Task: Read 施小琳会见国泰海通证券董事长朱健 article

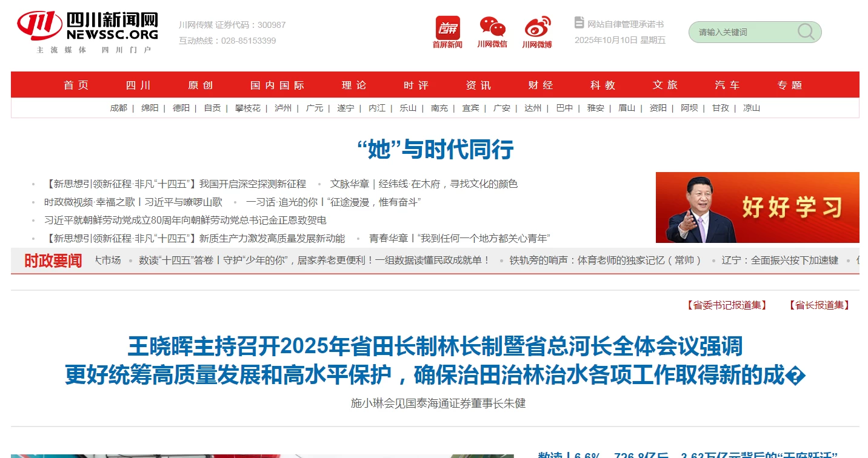Action: click(438, 403)
